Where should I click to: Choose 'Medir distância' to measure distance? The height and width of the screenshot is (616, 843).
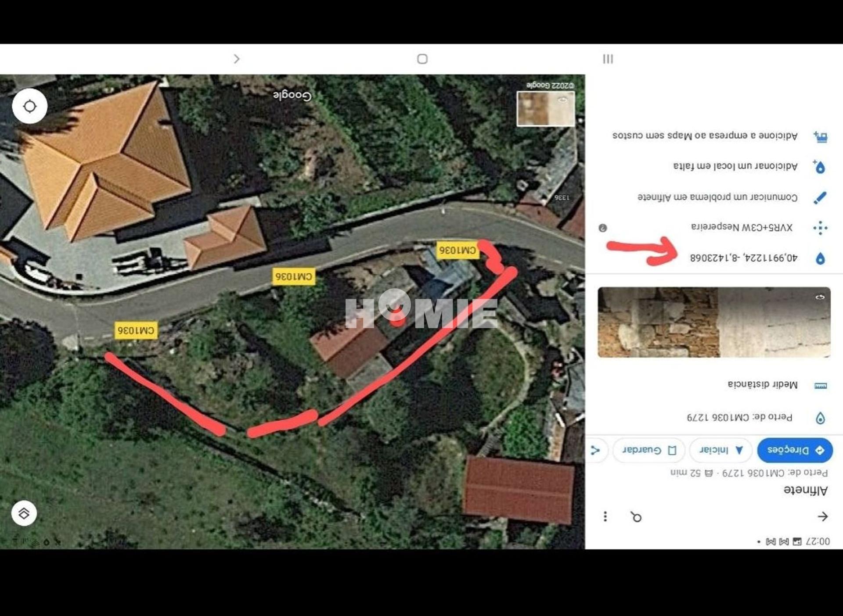[x=762, y=385]
